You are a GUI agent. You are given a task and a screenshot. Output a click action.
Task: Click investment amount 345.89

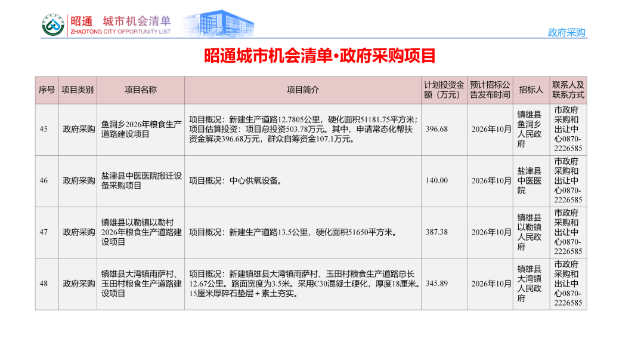tap(436, 284)
